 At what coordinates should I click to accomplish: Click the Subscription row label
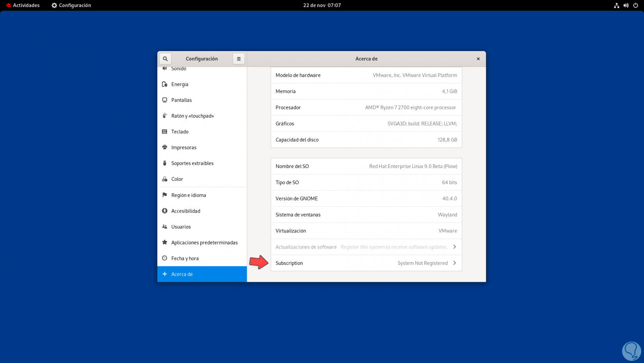coord(289,263)
